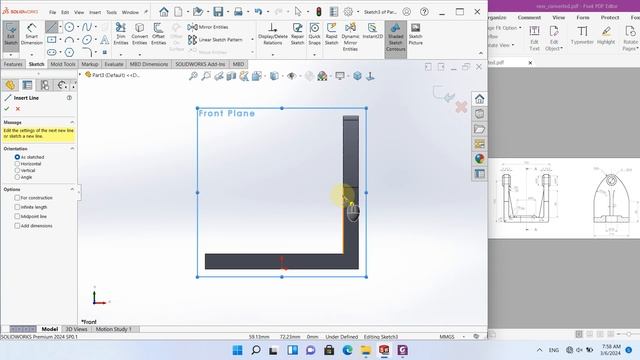
Task: Click Highlight in Foxit PDF Editor
Action: pos(606,35)
